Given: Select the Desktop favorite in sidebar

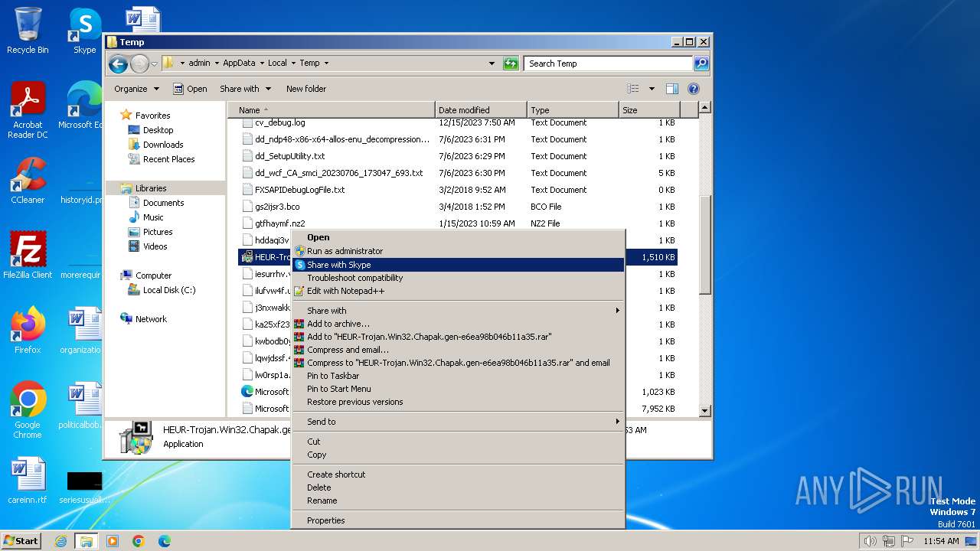Looking at the screenshot, I should [x=158, y=130].
